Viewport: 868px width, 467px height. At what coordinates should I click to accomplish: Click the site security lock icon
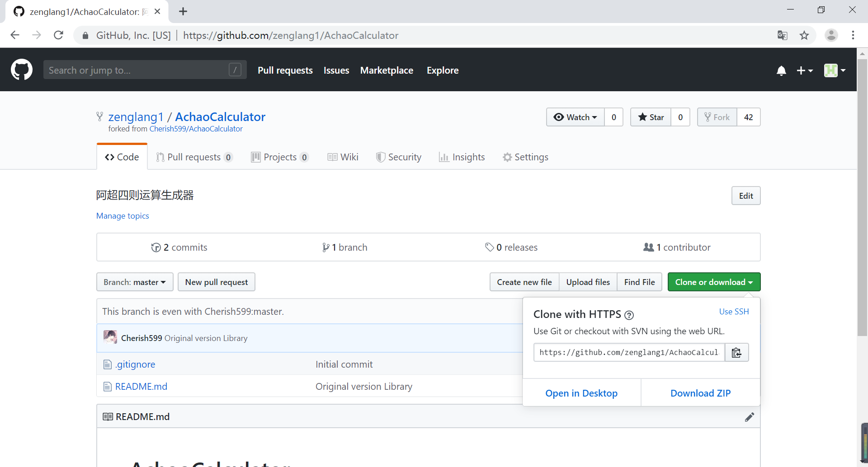85,35
